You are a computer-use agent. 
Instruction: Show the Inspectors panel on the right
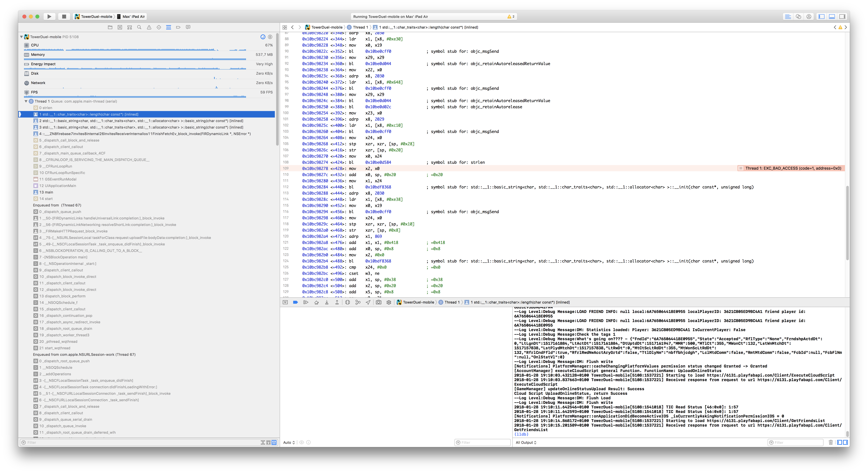point(842,17)
